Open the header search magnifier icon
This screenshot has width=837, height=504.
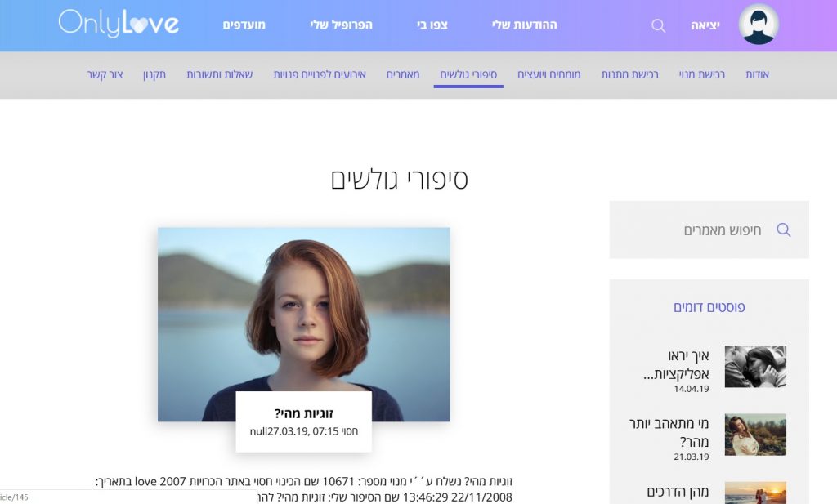(x=658, y=25)
